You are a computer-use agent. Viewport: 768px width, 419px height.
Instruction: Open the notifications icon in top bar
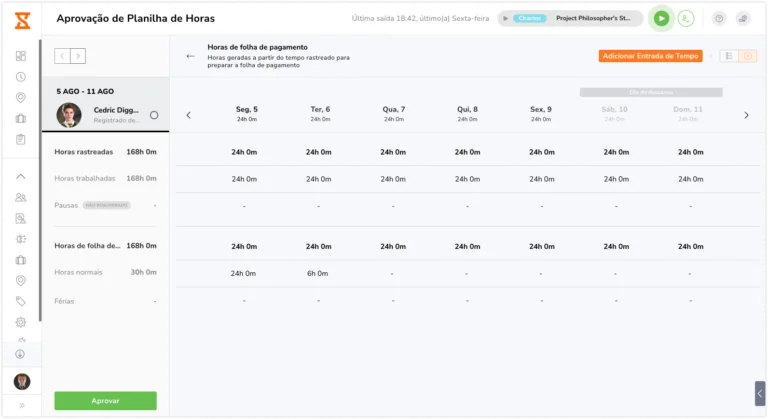click(743, 19)
